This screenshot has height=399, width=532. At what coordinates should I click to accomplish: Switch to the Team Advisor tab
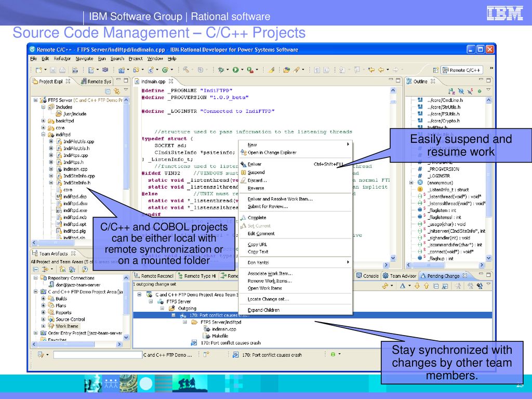[x=400, y=276]
